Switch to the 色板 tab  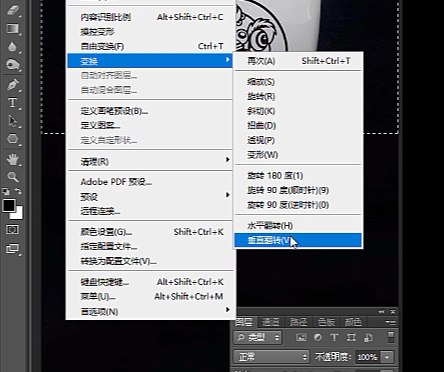(x=326, y=322)
